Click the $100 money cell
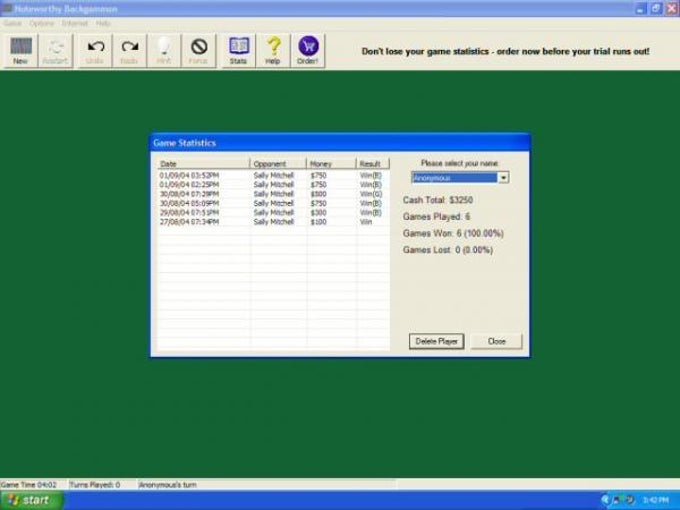Screen dimensions: 680x510 coord(318,222)
